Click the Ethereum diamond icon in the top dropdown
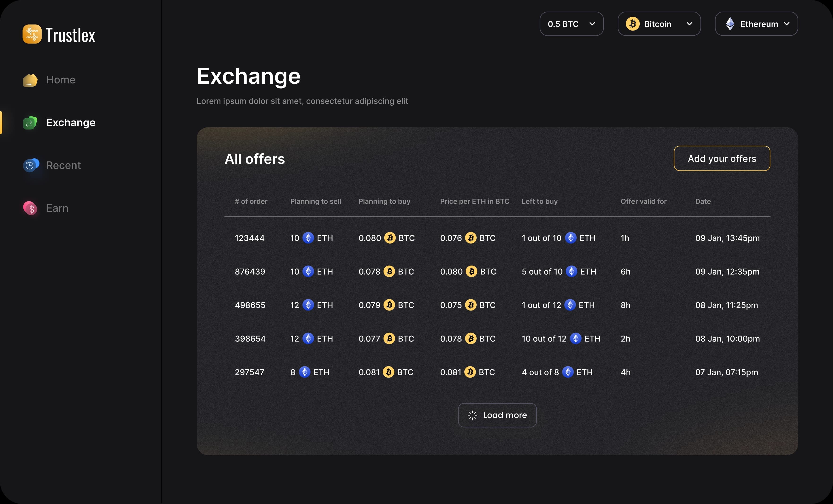833x504 pixels. (730, 24)
